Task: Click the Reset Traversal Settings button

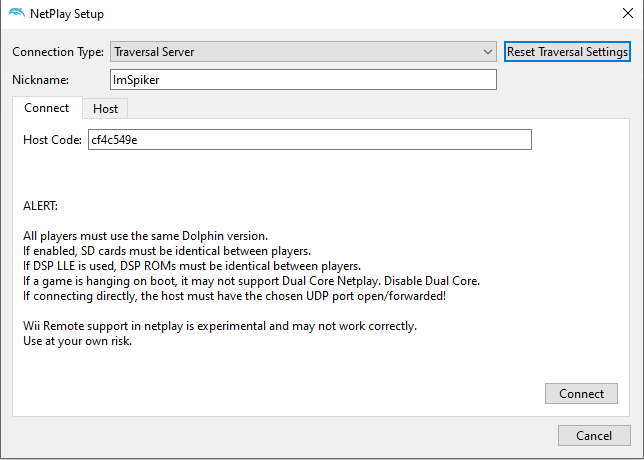Action: tap(567, 52)
